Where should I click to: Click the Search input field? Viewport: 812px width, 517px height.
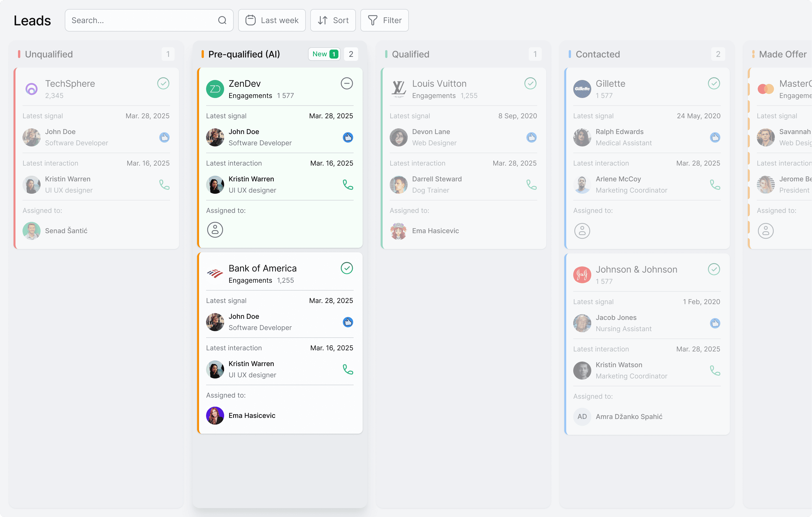tap(142, 20)
